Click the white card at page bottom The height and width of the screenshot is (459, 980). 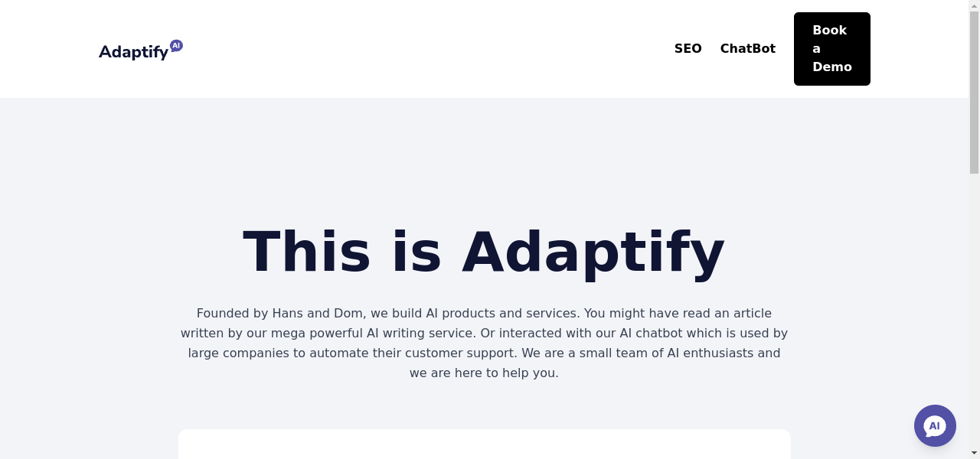[484, 445]
